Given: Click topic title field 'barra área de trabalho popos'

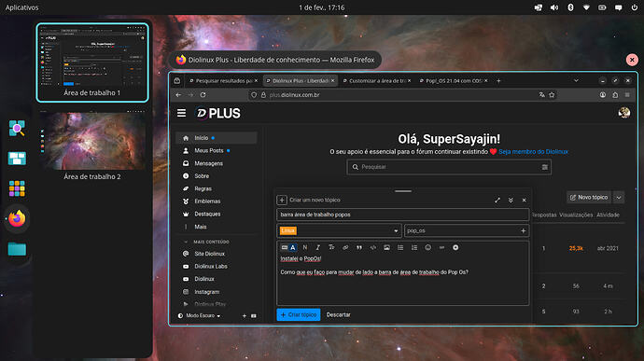Looking at the screenshot, I should [402, 215].
